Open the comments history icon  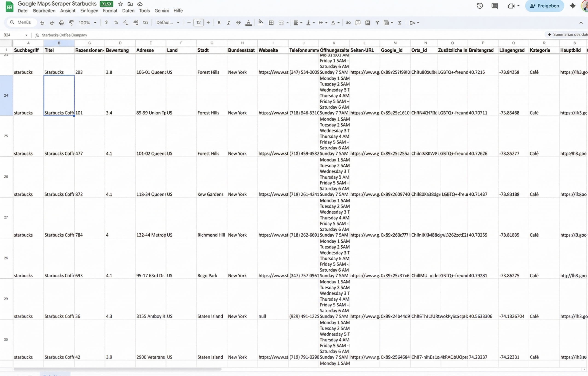pyautogui.click(x=495, y=6)
